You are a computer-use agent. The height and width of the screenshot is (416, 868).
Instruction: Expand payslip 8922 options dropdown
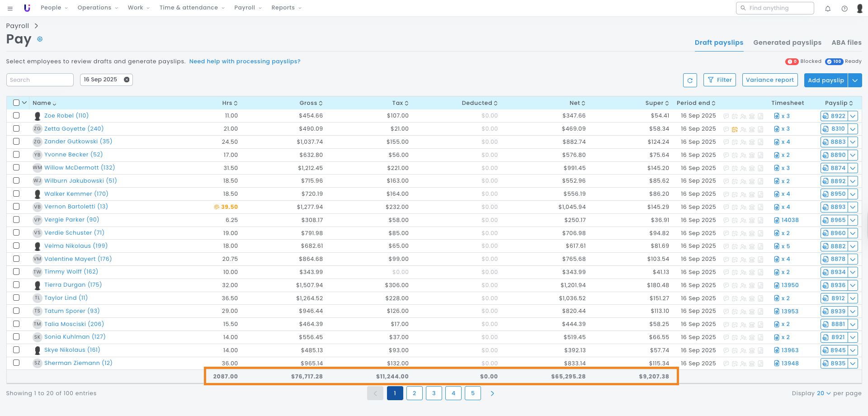point(853,116)
